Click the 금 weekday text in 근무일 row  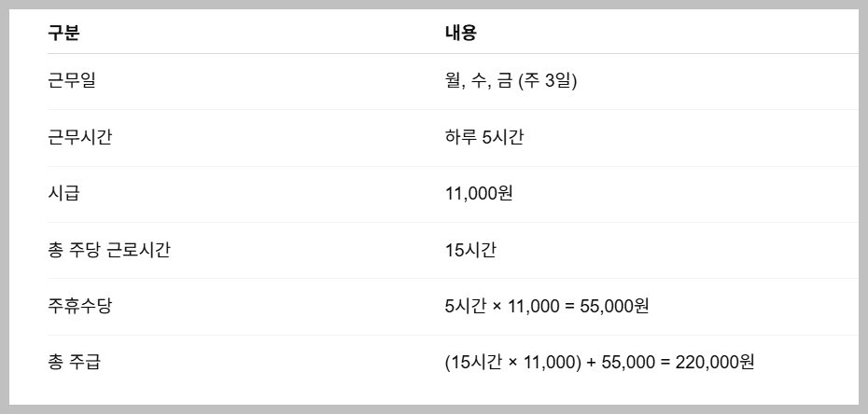click(504, 81)
